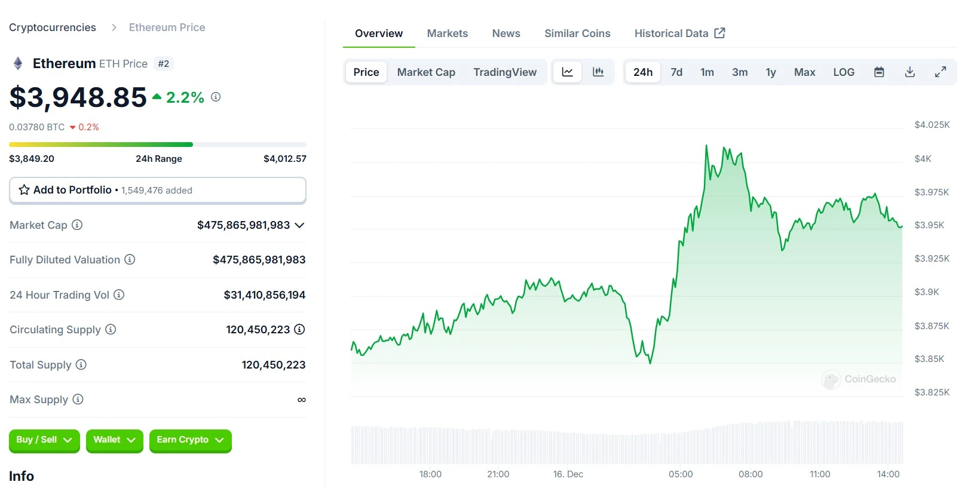The image size is (980, 488).
Task: Download chart data icon
Action: pos(910,72)
